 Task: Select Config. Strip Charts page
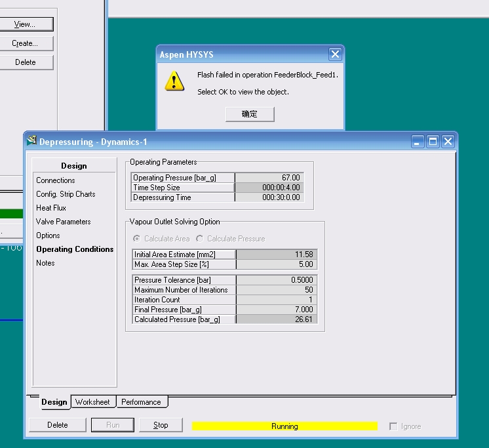tap(66, 194)
